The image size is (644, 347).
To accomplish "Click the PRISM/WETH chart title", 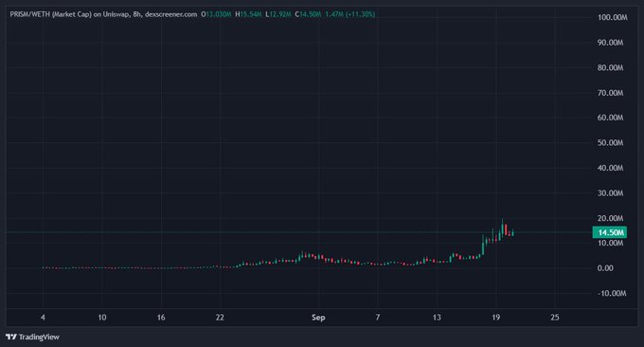I will click(103, 14).
